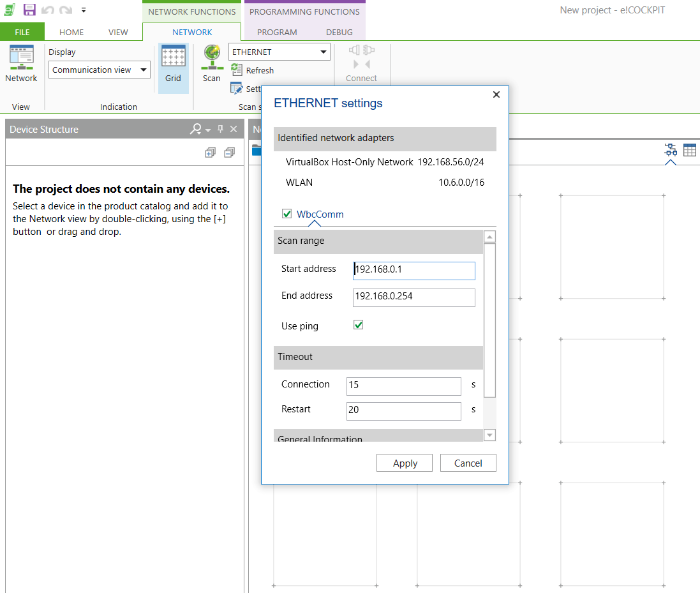This screenshot has width=700, height=593.
Task: Click the Apply button
Action: pyautogui.click(x=405, y=463)
